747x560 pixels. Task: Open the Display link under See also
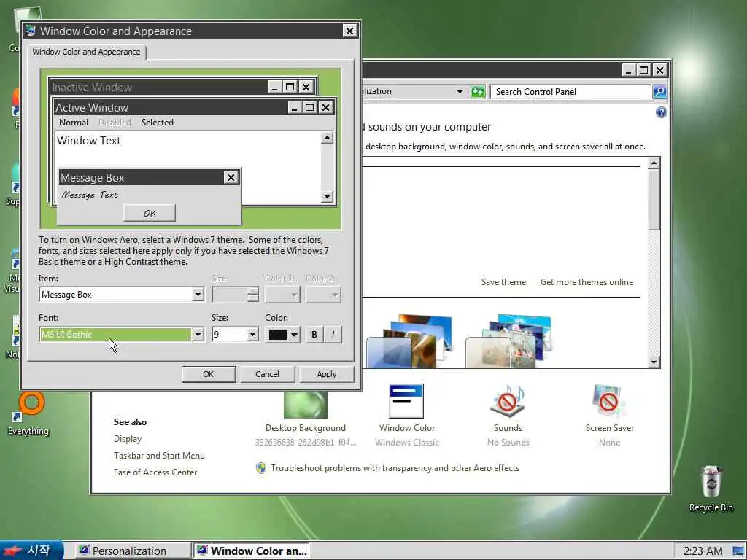tap(128, 438)
